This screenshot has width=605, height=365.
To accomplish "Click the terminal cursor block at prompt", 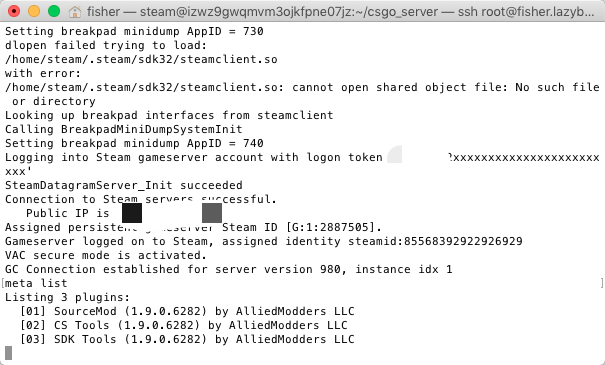I will [8, 353].
